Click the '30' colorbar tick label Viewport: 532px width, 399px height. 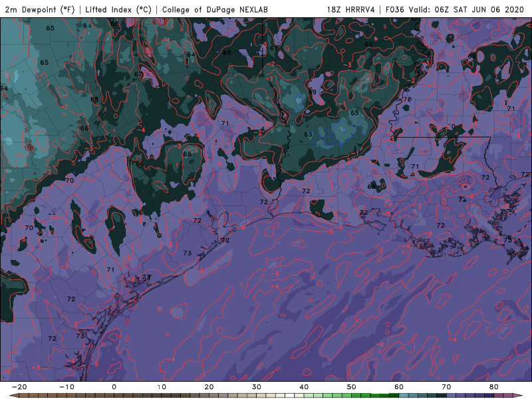[x=257, y=387]
